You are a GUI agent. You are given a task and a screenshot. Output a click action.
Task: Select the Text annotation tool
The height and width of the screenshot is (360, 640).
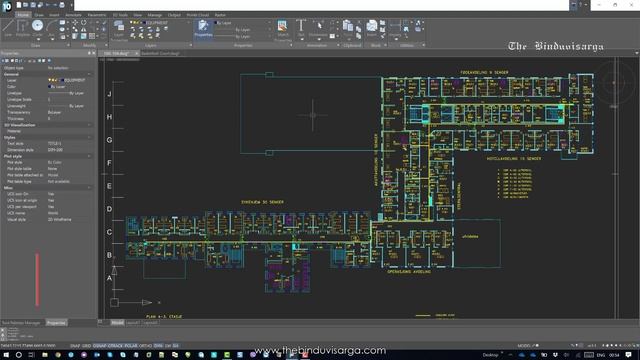coord(301,28)
